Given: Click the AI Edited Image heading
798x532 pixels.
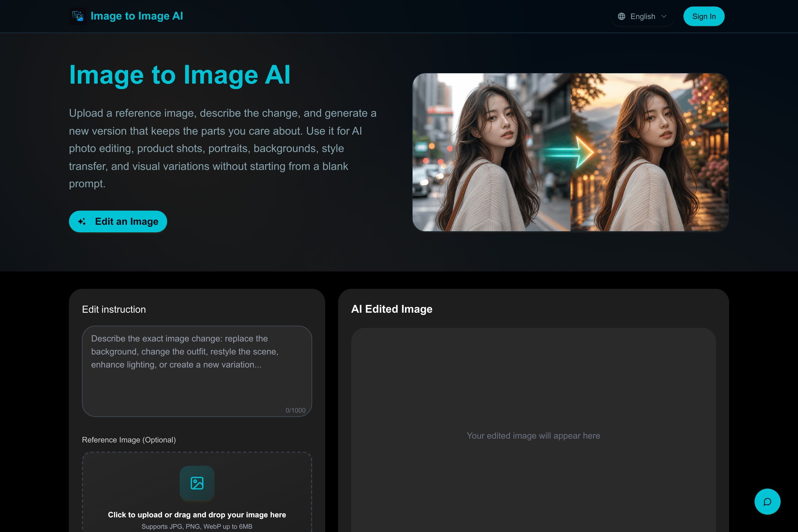Looking at the screenshot, I should click(391, 309).
